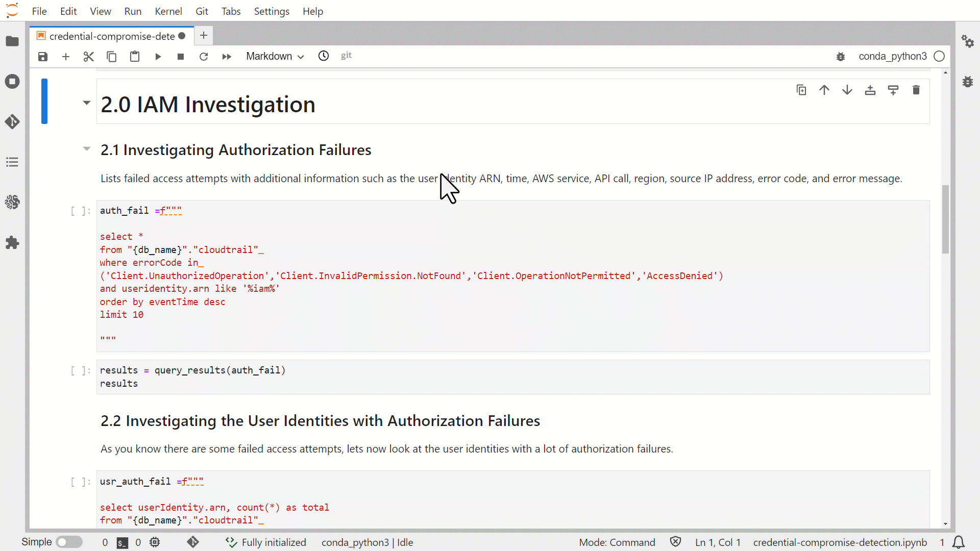Restart kernel and run all cells
This screenshot has height=551, width=980.
click(226, 57)
